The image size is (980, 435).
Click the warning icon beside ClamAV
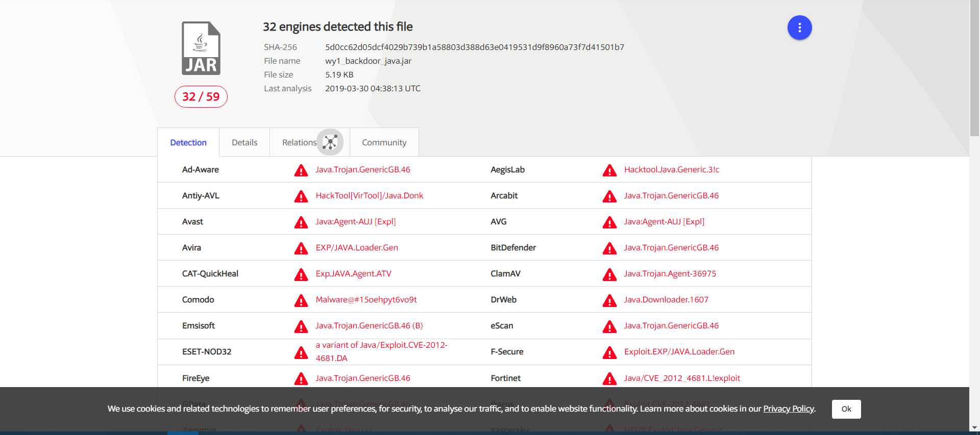(609, 274)
